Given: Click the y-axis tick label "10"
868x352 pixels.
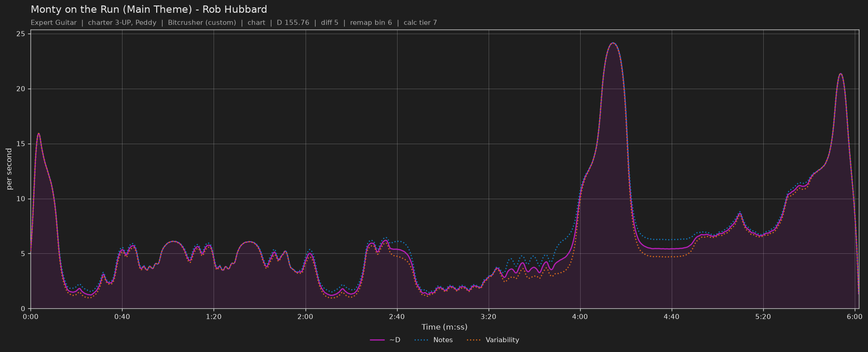Looking at the screenshot, I should 21,199.
